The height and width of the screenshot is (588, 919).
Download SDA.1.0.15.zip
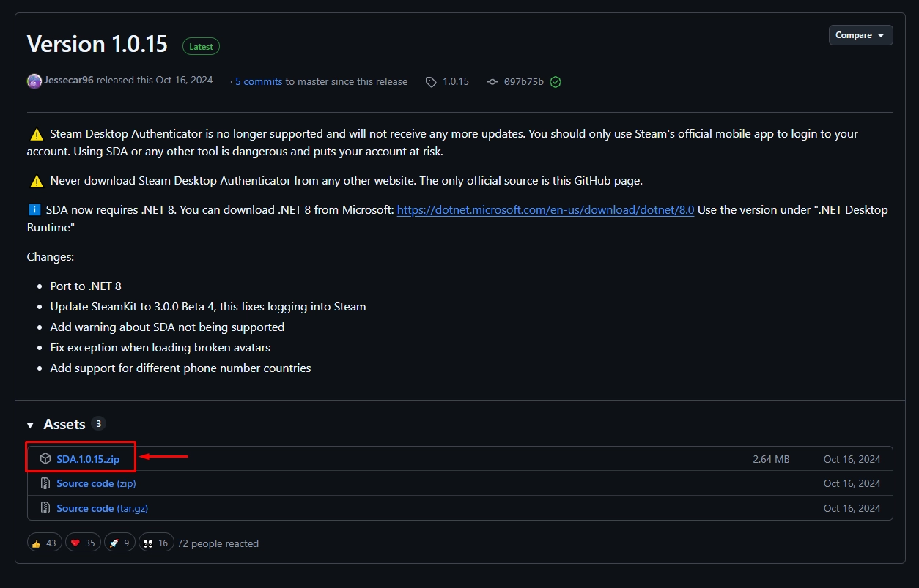88,459
